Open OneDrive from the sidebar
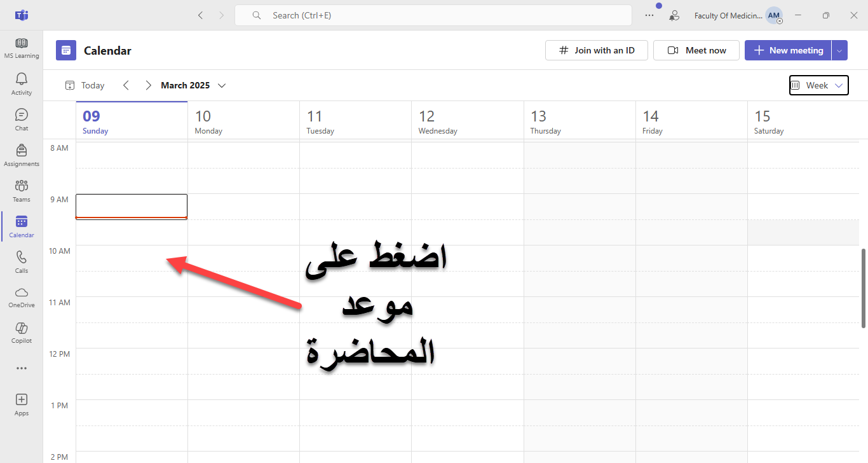Screen dimensions: 868x463 pyautogui.click(x=22, y=296)
